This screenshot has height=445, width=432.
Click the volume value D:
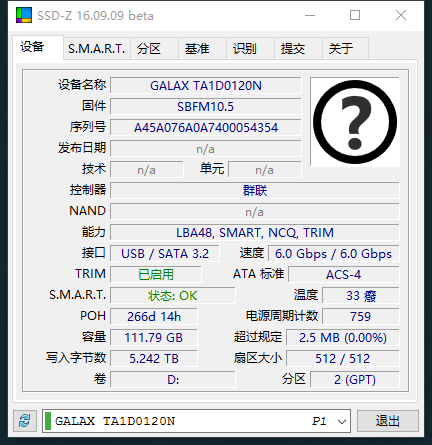point(173,380)
